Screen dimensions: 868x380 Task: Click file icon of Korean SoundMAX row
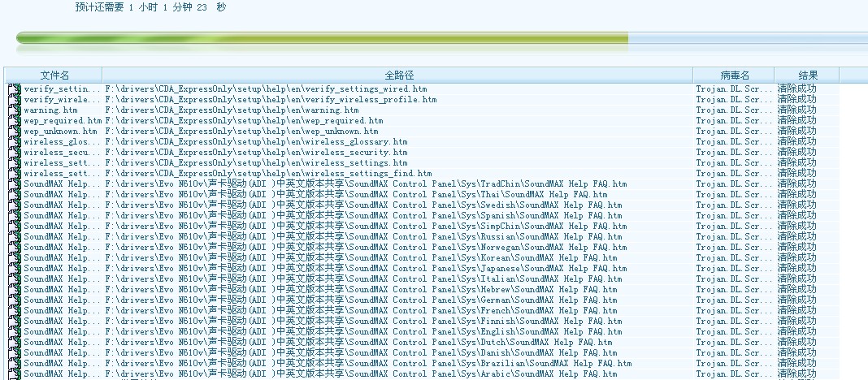[15, 257]
